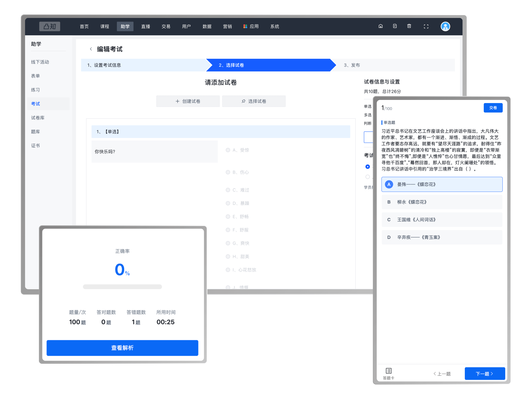Click the accuracy progress bar
Screen dimensions: 532x399
tap(122, 287)
